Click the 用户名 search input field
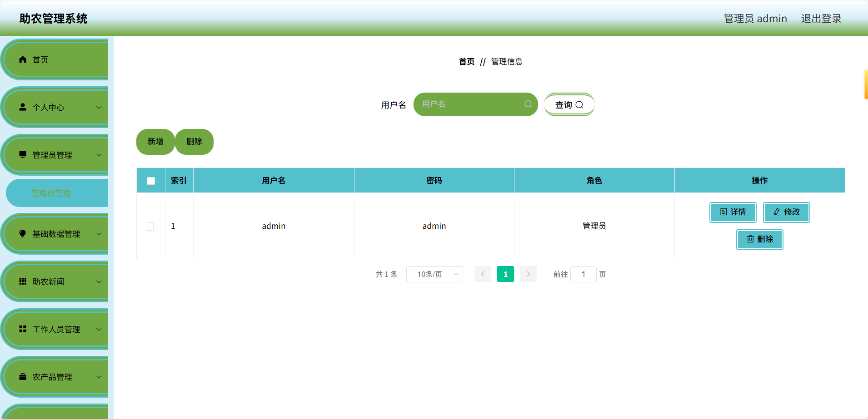Screen dimensions: 868x419 (476, 104)
